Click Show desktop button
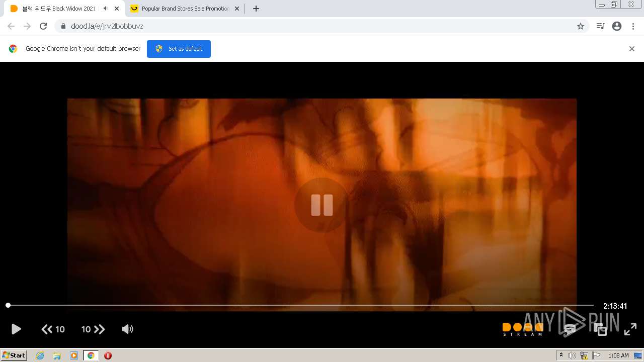644x362 pixels. click(638, 355)
